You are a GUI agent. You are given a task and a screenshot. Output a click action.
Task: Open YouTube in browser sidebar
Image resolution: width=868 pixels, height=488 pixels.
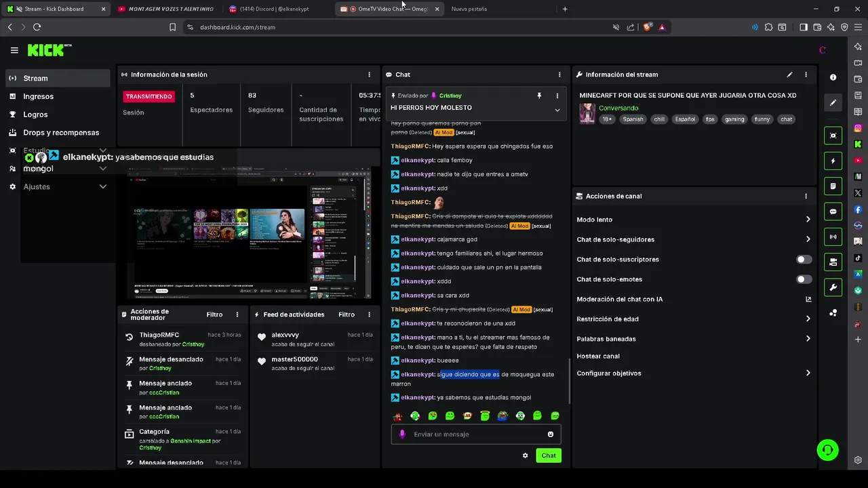coord(858,161)
